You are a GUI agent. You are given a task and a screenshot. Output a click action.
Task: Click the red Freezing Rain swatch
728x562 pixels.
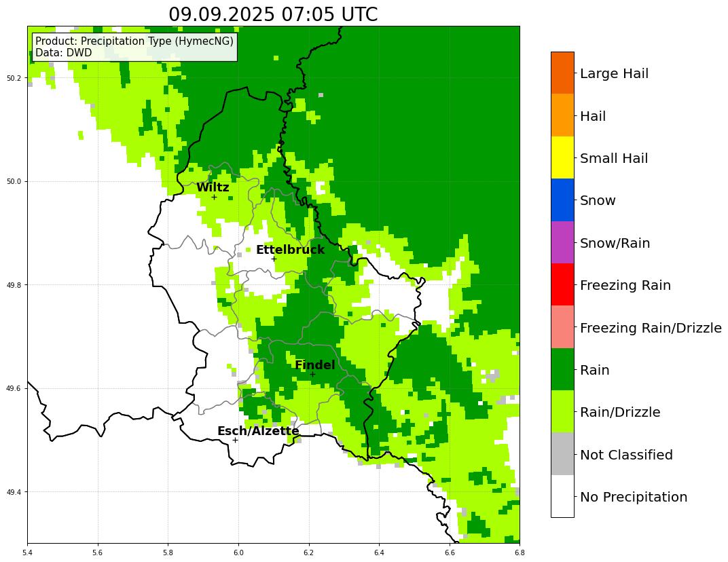point(562,284)
